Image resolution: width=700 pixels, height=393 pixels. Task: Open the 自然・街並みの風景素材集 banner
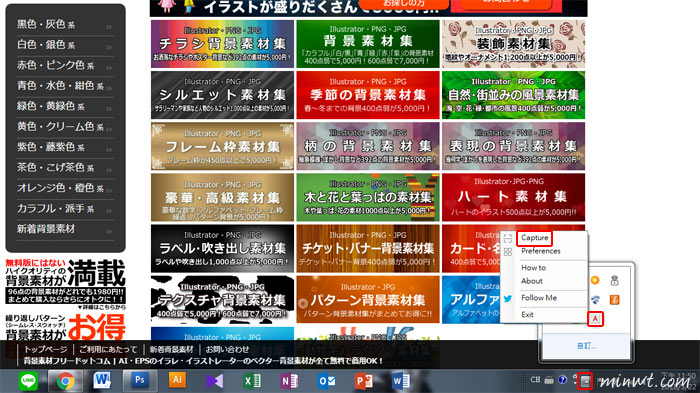513,95
